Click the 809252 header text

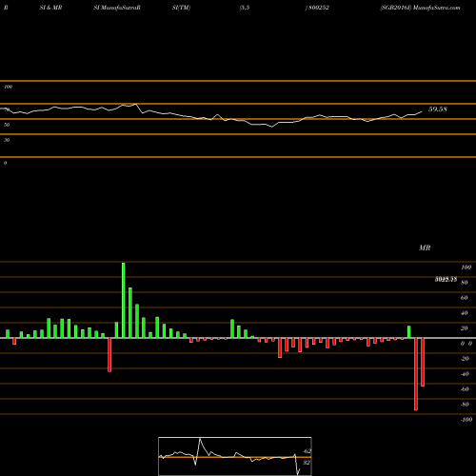(x=319, y=8)
